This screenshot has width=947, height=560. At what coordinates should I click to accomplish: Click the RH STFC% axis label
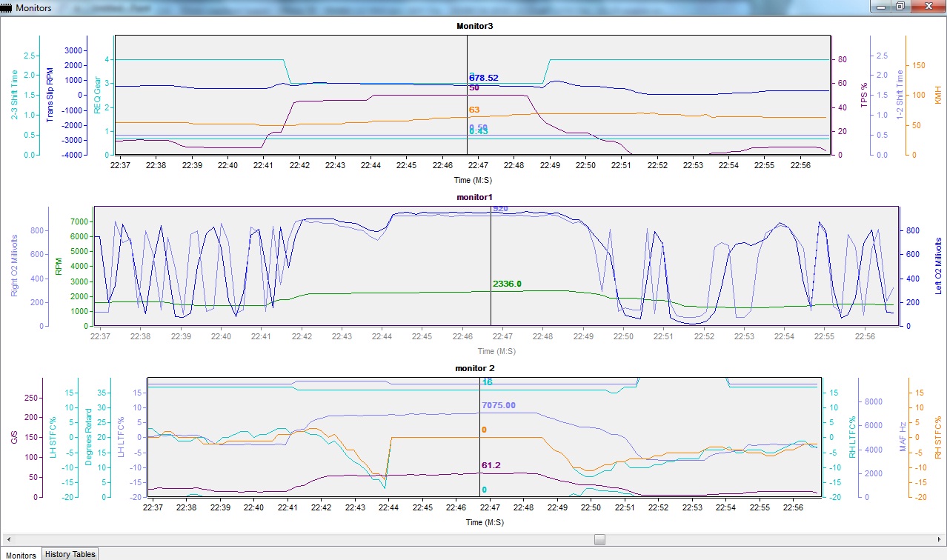tap(938, 438)
